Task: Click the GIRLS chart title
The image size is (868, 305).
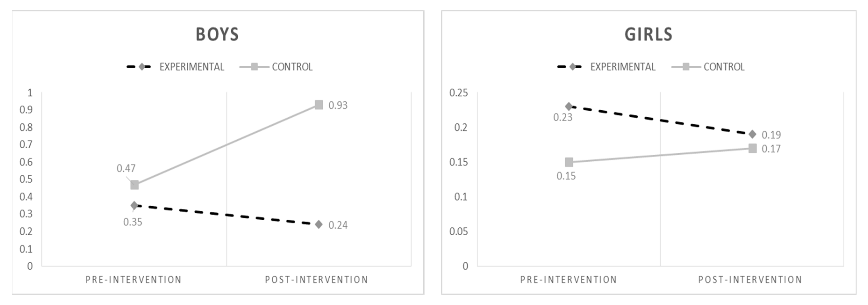Action: click(649, 34)
